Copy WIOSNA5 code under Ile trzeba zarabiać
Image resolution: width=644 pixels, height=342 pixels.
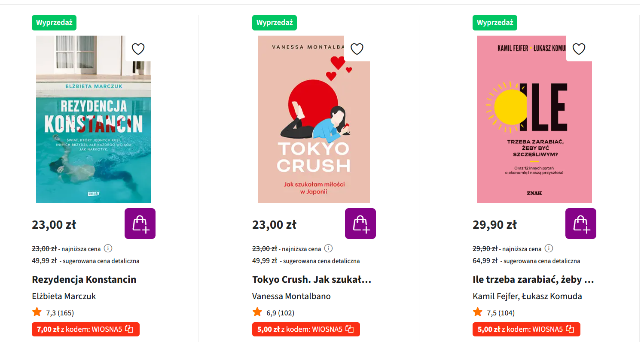coord(570,329)
